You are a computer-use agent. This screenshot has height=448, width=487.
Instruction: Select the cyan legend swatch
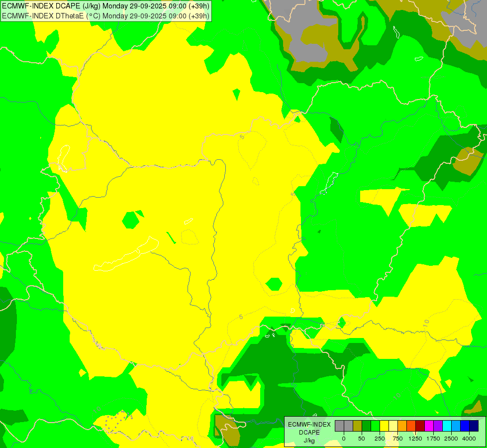click(x=447, y=426)
